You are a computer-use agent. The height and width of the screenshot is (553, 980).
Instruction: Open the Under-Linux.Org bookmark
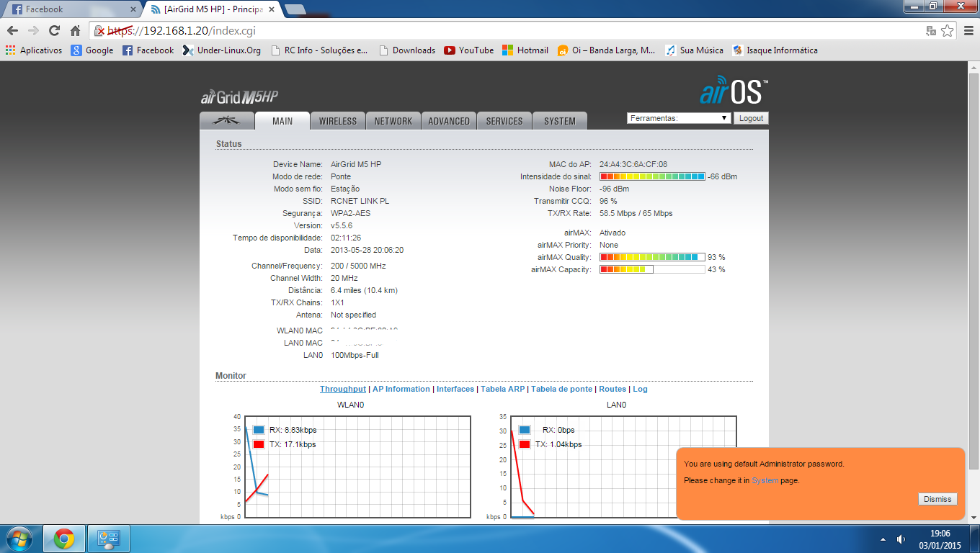click(x=222, y=50)
